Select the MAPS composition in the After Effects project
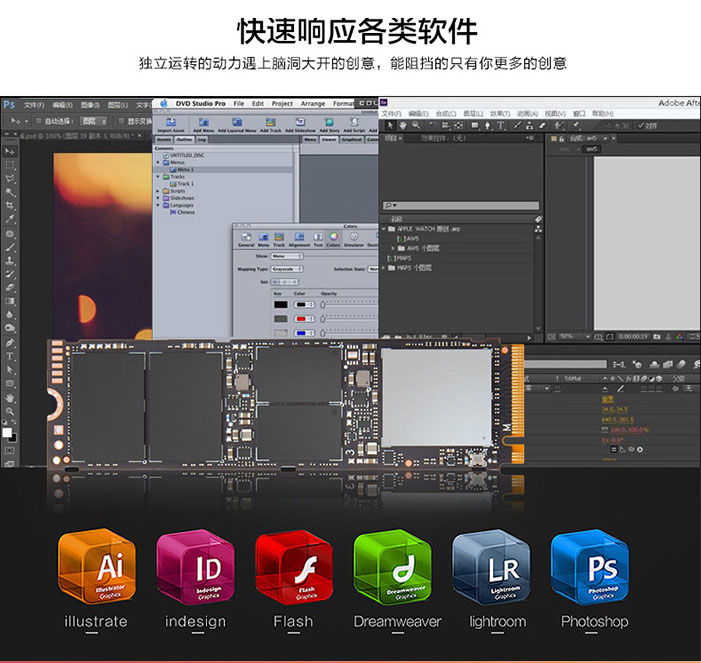Screen dimensions: 701x663 (399, 258)
